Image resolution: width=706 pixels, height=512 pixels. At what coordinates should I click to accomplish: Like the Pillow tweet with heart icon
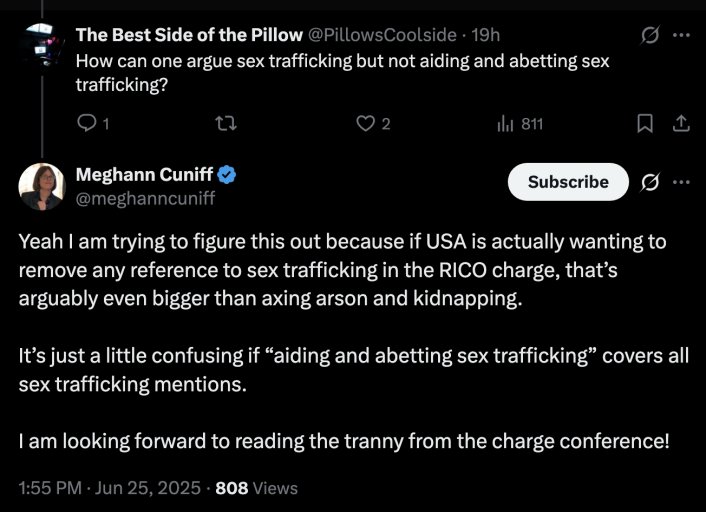pos(366,124)
